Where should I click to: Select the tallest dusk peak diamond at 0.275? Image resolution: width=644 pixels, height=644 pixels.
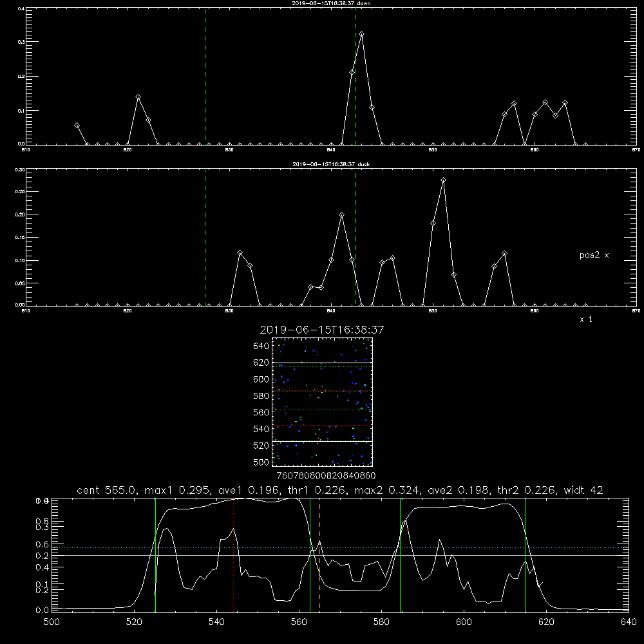pos(443,180)
